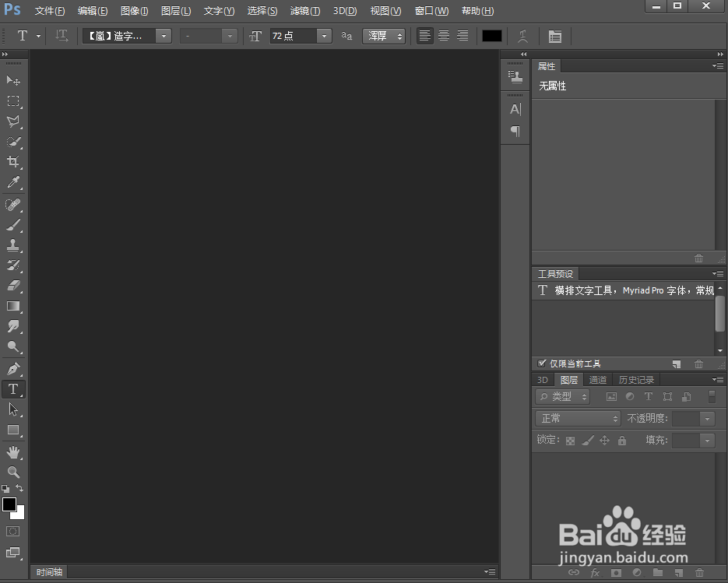Select the Rectangle shape tool
728x583 pixels.
pyautogui.click(x=13, y=430)
